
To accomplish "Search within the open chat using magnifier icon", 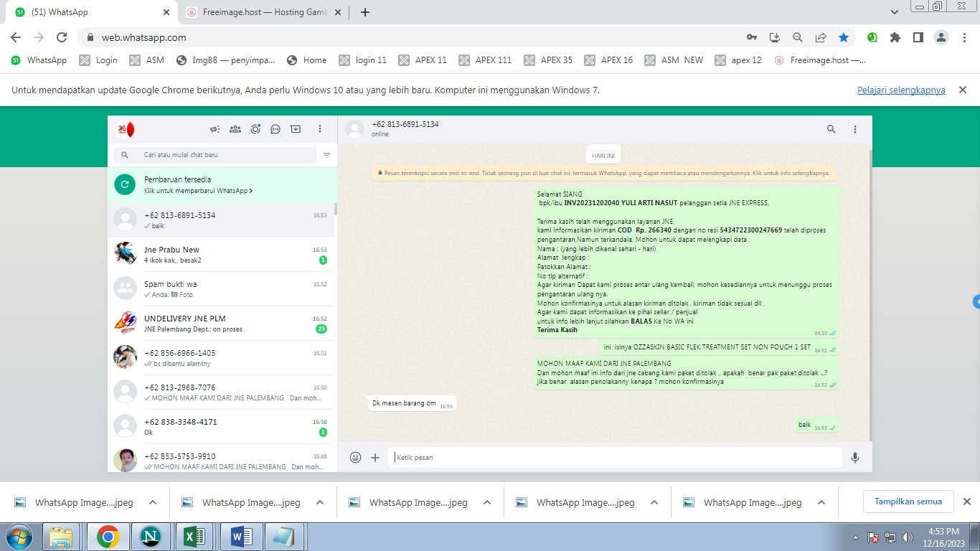I will [831, 129].
